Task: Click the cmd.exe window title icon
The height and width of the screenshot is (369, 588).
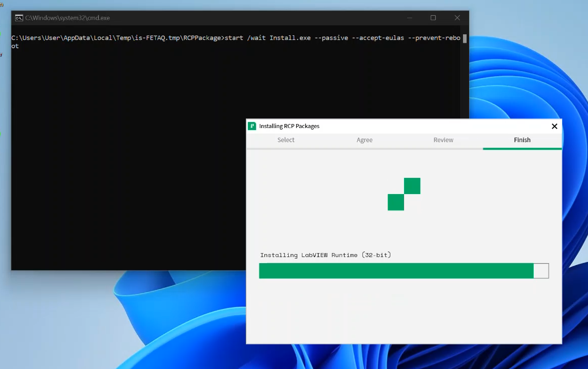Action: 19,18
